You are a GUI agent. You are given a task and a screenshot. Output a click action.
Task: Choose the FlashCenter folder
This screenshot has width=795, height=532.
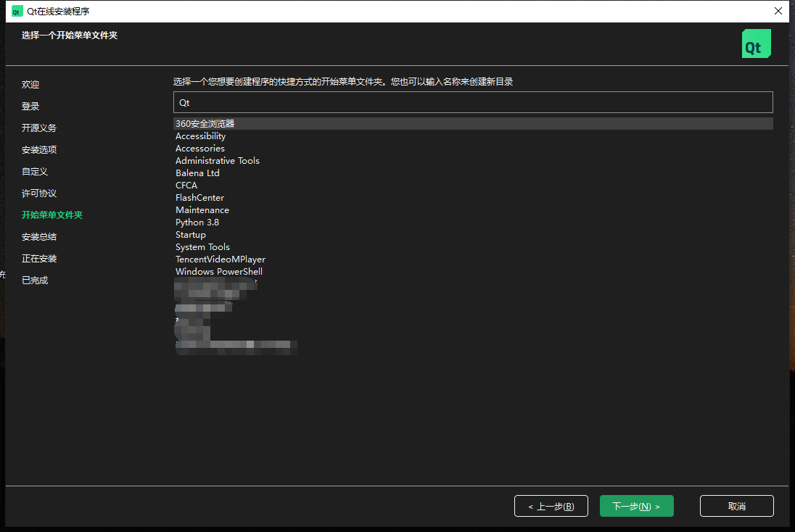click(199, 198)
